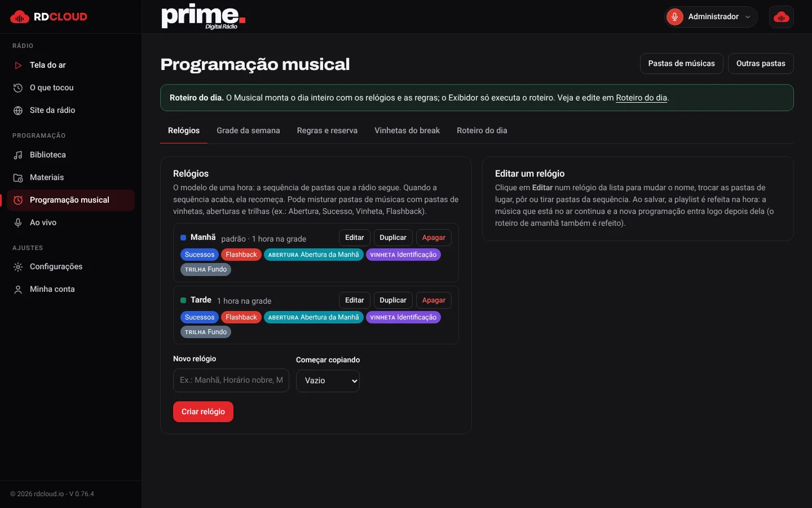
Task: Expand the Administrador account chevron
Action: [748, 17]
